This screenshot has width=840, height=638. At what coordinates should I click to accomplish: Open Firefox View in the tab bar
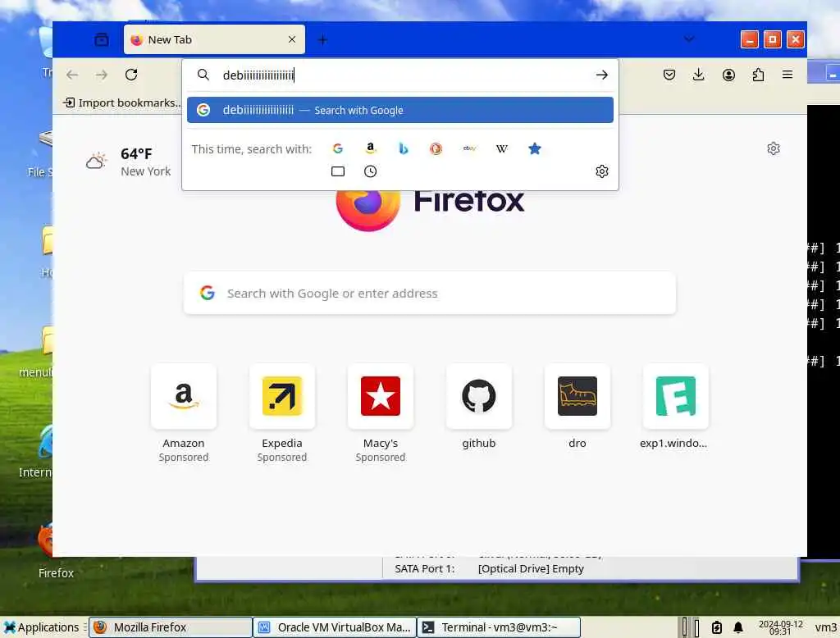click(101, 39)
